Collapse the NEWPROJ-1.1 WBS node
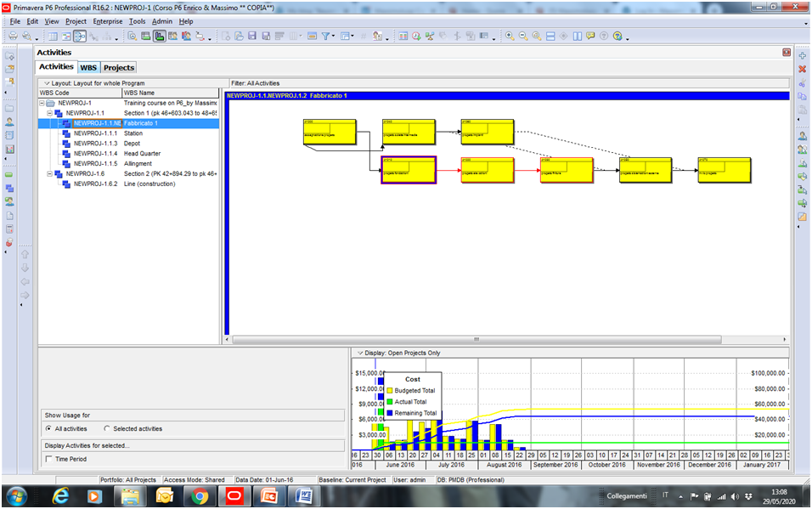Image resolution: width=812 pixels, height=509 pixels. [x=50, y=113]
